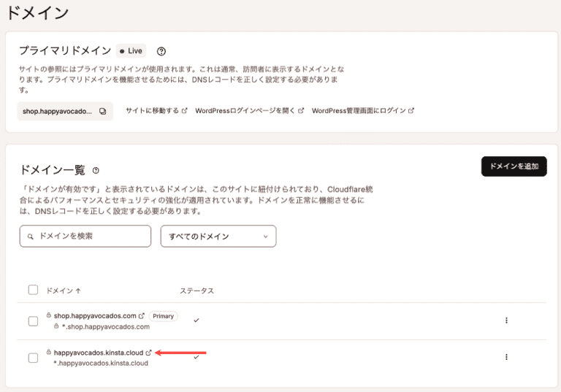Viewport: 561px width, 392px height.
Task: Click status checkmark in shop.happyavocados.com row
Action: [196, 320]
